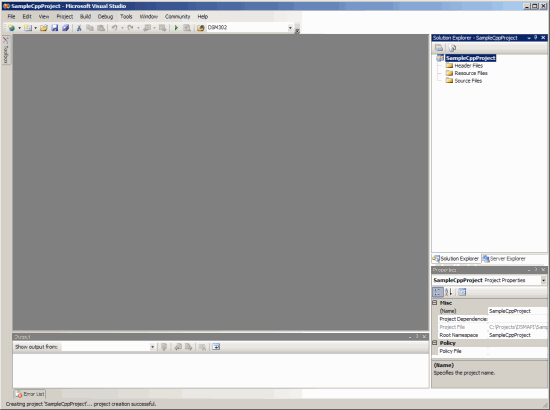Select the Source Files folder

click(468, 81)
